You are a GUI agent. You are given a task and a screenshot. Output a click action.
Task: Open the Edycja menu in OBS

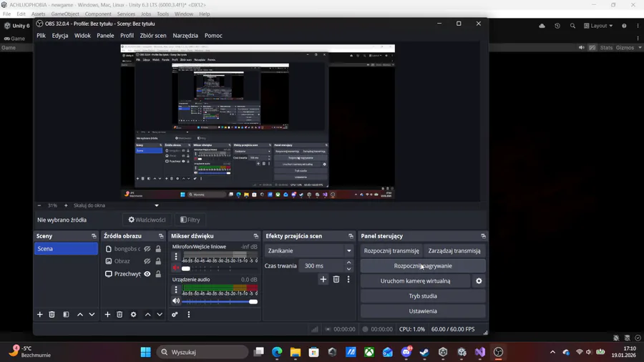point(60,36)
